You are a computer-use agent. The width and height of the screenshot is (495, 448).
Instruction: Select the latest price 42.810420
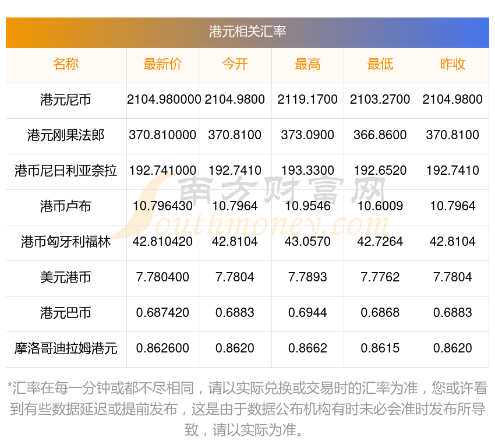pos(162,242)
